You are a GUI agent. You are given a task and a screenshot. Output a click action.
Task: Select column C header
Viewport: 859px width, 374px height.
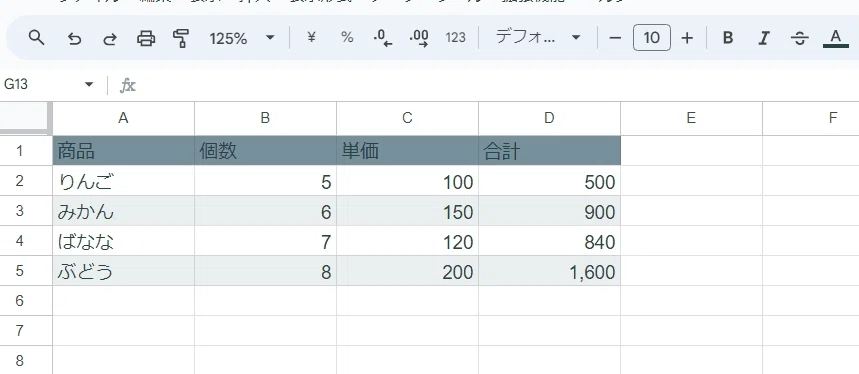coord(407,118)
